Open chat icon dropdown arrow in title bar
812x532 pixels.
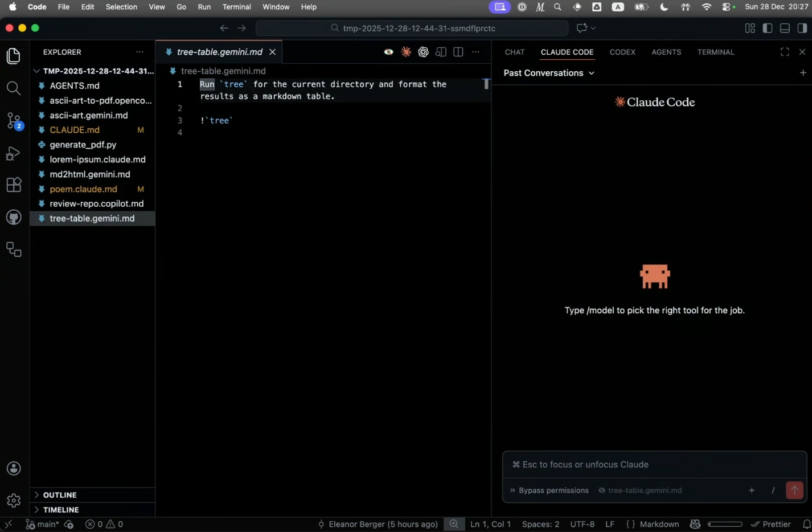593,28
